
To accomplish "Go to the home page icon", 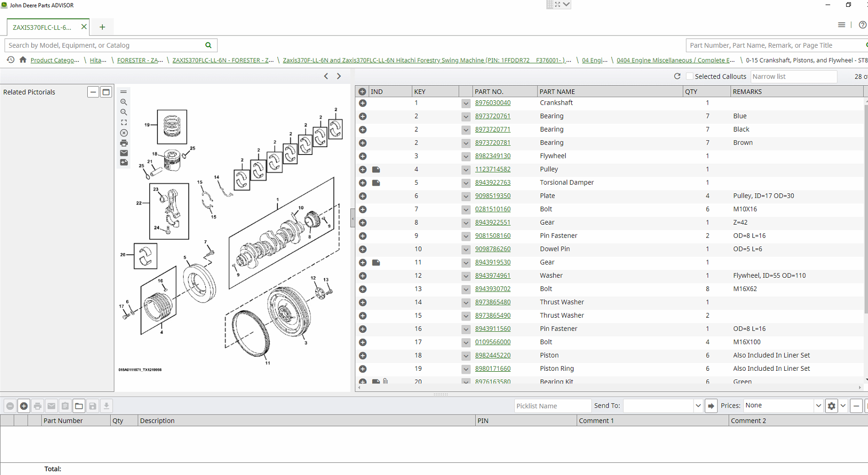I will (23, 60).
